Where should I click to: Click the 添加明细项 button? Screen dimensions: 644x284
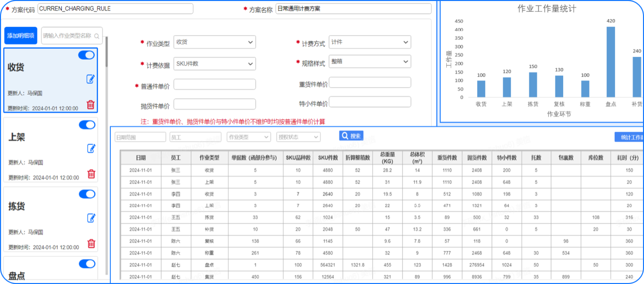click(20, 36)
